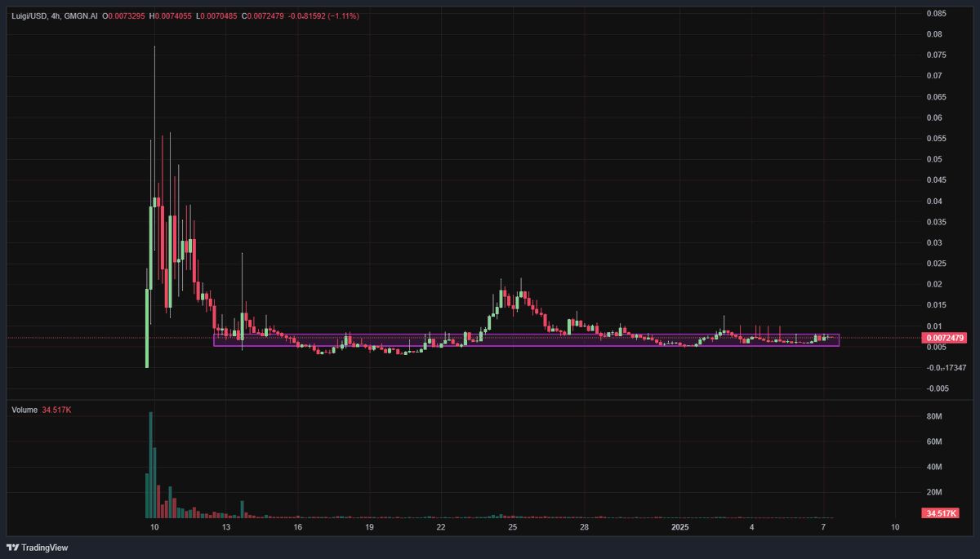Click the Volume indicator label

[x=24, y=410]
